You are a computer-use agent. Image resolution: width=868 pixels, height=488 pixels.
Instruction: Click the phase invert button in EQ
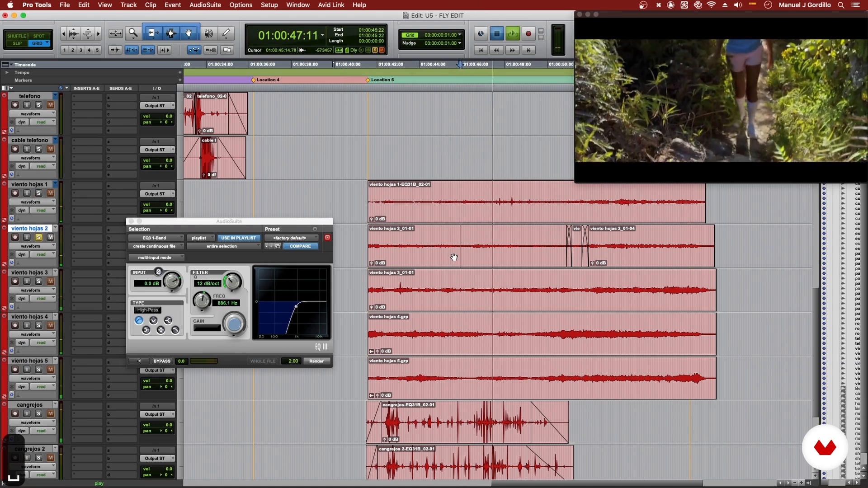(158, 272)
